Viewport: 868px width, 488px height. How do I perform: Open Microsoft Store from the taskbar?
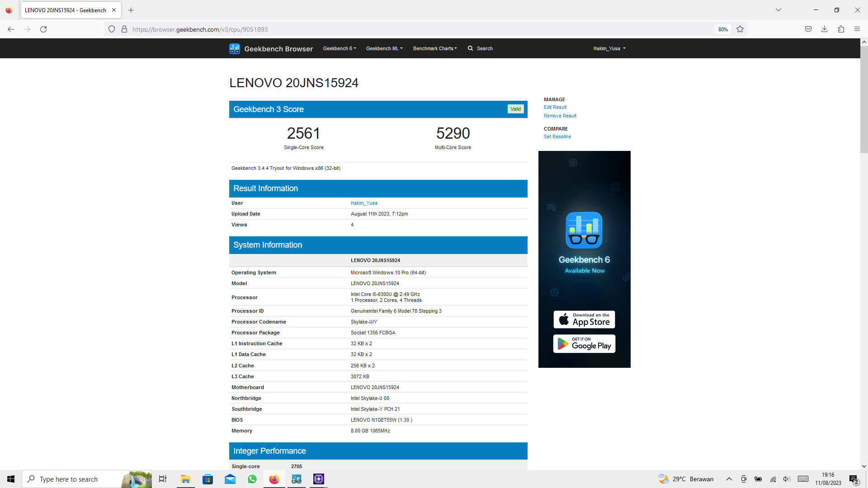point(208,479)
